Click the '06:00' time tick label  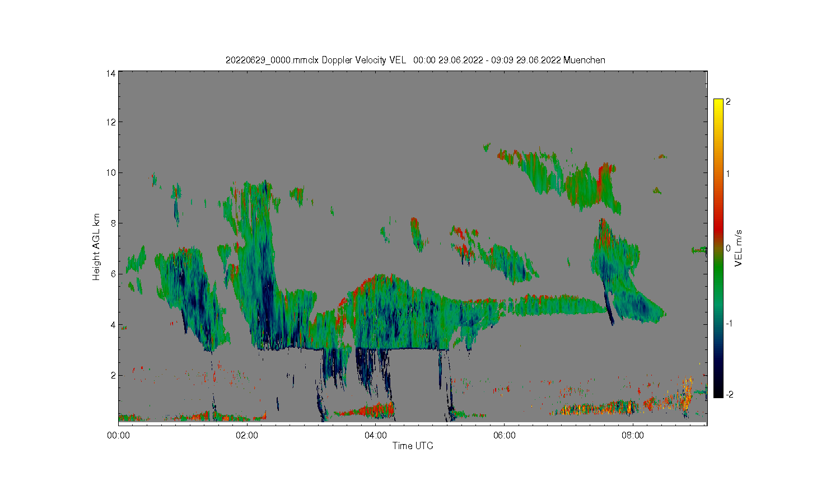[504, 435]
